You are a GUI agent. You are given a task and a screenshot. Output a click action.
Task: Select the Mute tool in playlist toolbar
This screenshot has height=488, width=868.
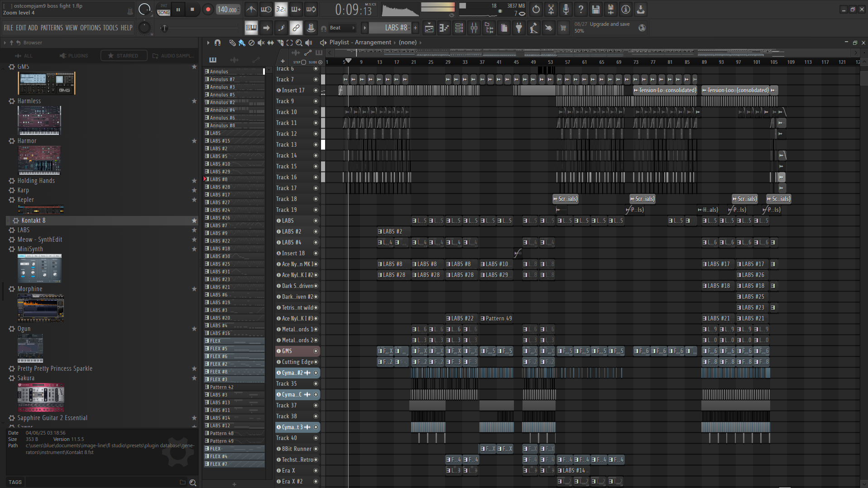[x=261, y=43]
